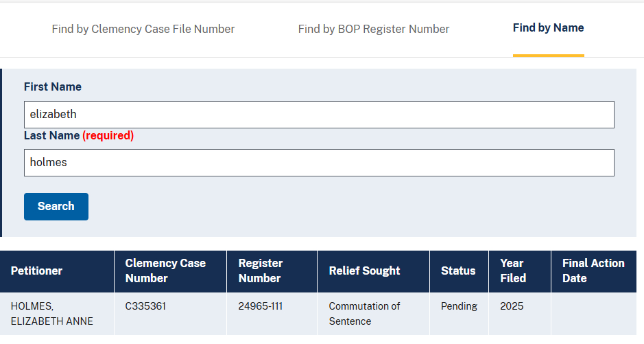The height and width of the screenshot is (344, 644).
Task: Click the Petitioner column header
Action: (x=36, y=271)
